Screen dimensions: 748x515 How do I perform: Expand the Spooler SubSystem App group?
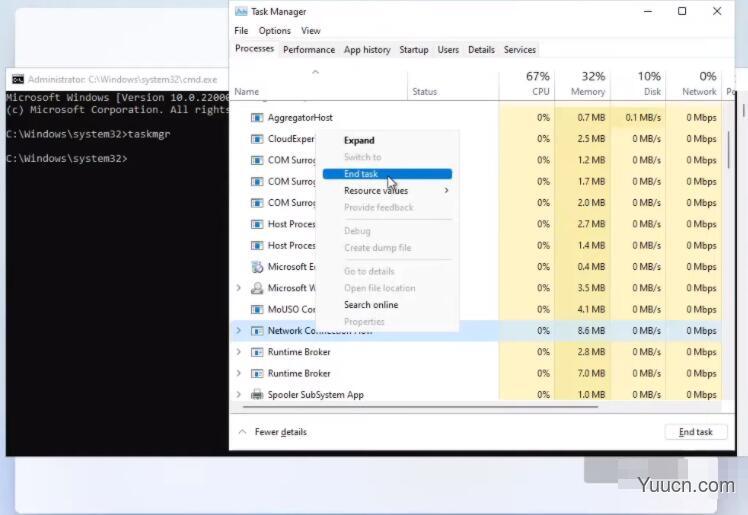(x=239, y=394)
